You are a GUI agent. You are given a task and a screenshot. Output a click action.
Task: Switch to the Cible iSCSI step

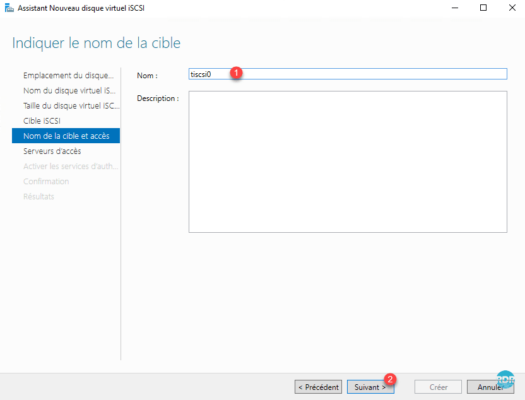pyautogui.click(x=42, y=121)
